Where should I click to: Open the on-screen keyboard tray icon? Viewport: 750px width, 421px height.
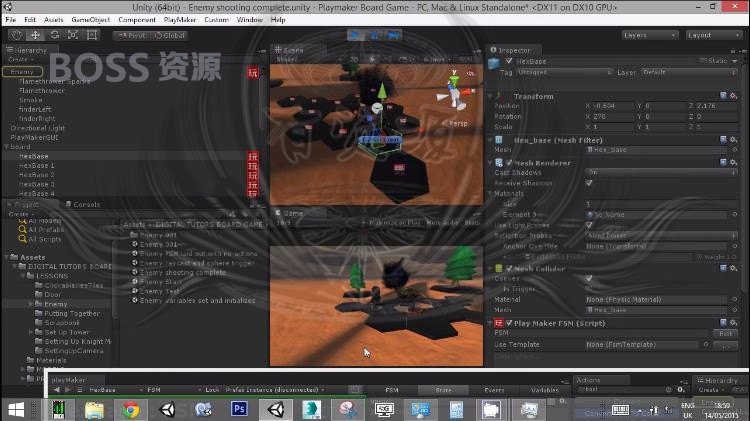pos(620,410)
